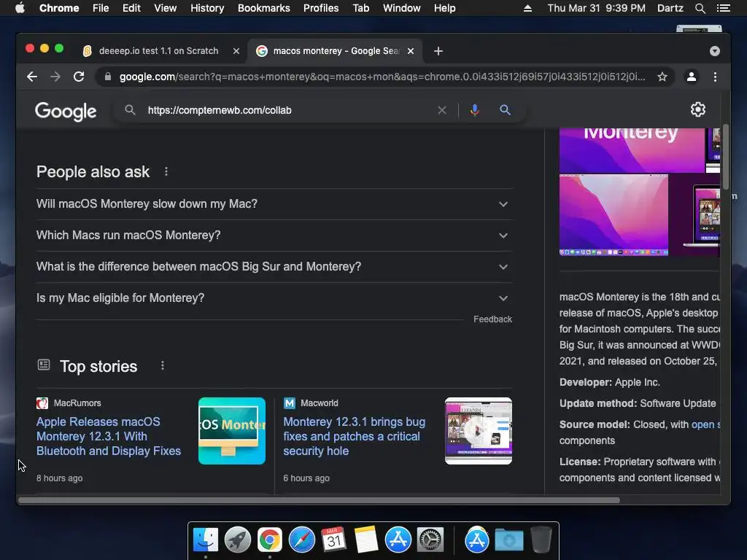This screenshot has height=560, width=747.
Task: Click the eject icon in menu bar
Action: [x=527, y=8]
